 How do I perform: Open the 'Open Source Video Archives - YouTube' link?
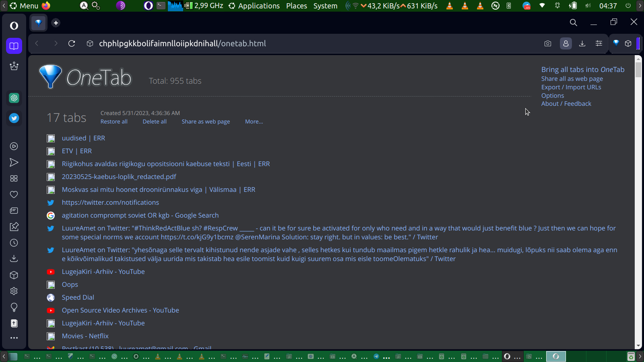pyautogui.click(x=120, y=310)
